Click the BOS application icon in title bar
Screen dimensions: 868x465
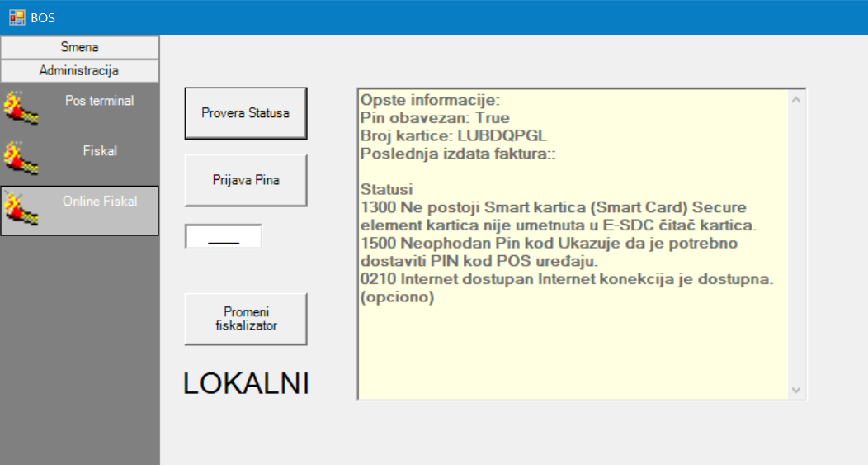point(17,17)
